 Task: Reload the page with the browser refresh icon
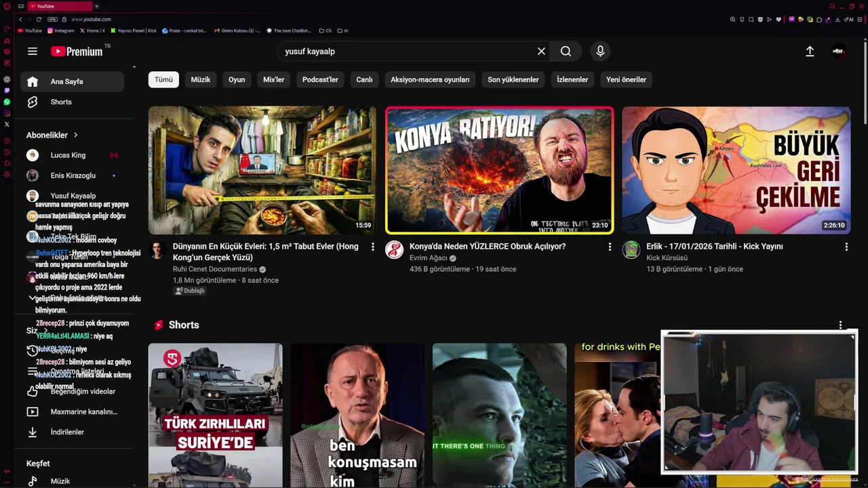click(39, 20)
